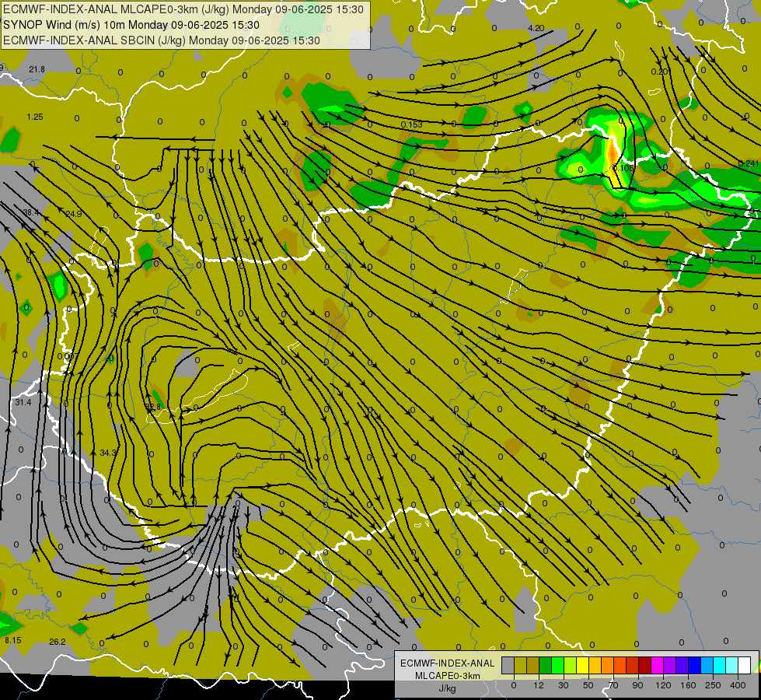Click the '0.153' map value
The width and height of the screenshot is (761, 700).
coord(411,124)
